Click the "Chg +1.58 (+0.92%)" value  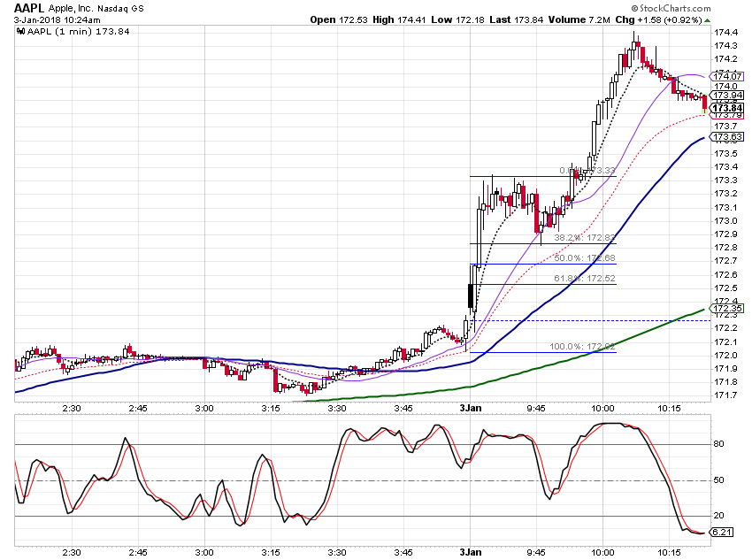point(658,19)
